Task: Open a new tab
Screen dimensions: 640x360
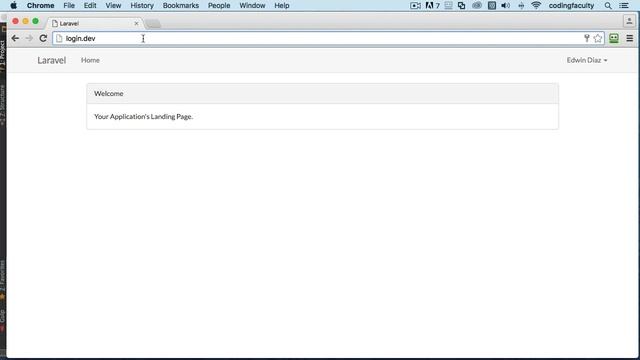Action: tap(153, 24)
